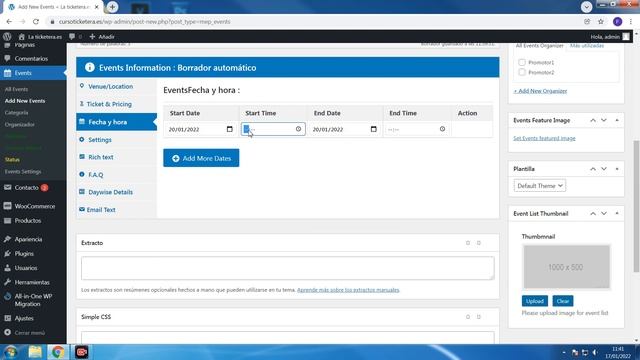Screen dimensions: 640x360
Task: Open End Time clock picker icon
Action: pyautogui.click(x=442, y=129)
